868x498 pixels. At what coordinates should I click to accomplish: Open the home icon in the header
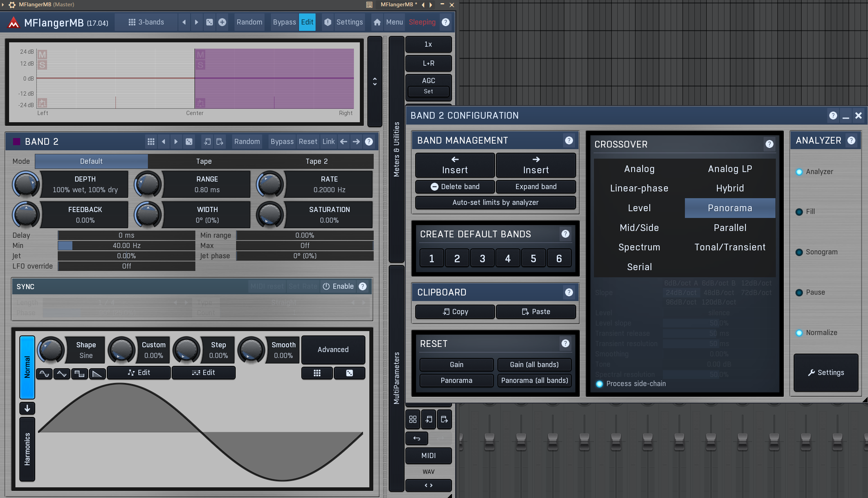click(x=377, y=22)
